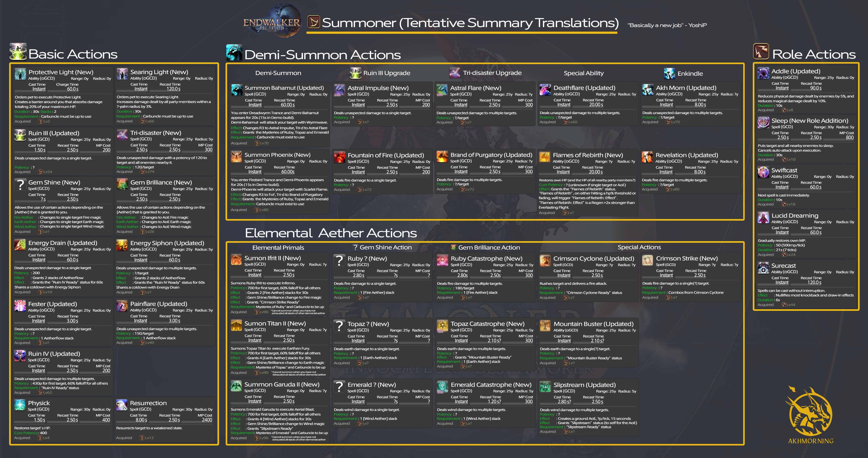Select the Lucid Dreaming icon

[763, 218]
